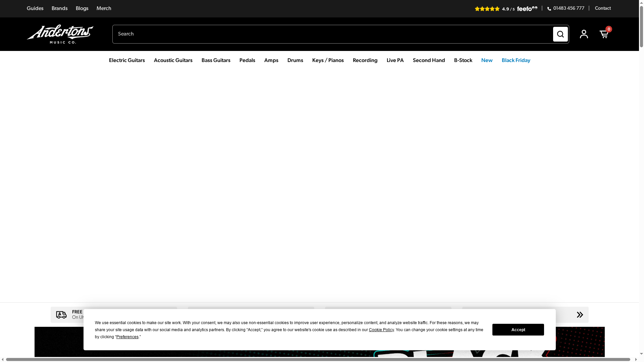Viewport: 644px width, 362px height.
Task: Accept cookies with the Accept button
Action: click(x=518, y=329)
